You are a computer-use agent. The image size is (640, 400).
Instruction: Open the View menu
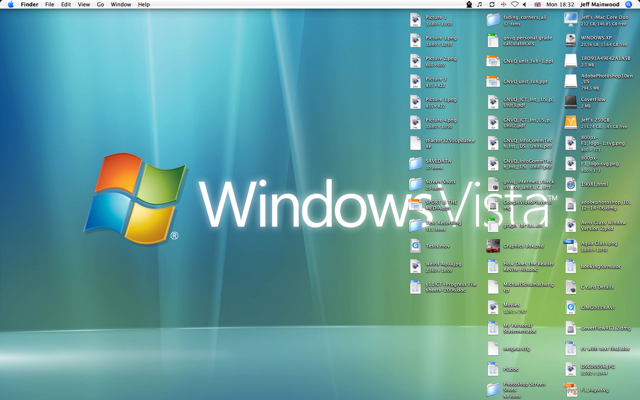coord(84,4)
